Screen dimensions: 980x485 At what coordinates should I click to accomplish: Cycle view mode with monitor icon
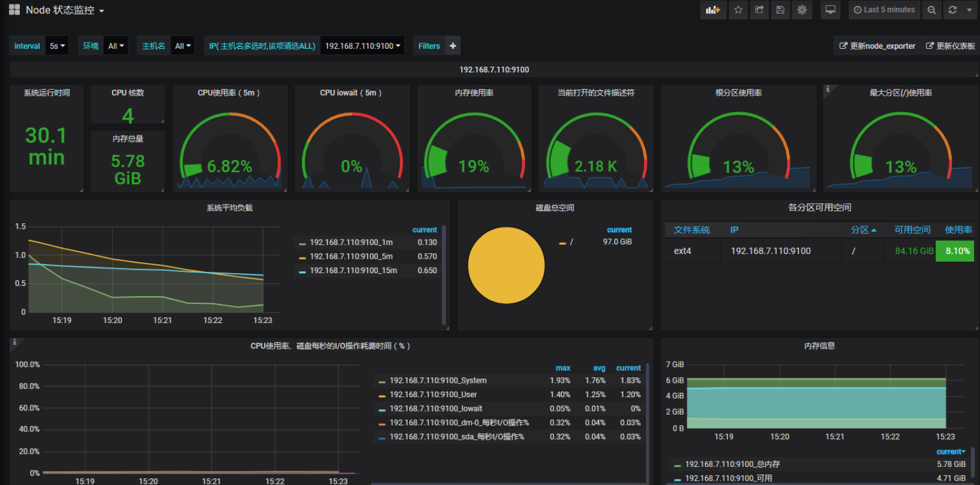pyautogui.click(x=830, y=10)
